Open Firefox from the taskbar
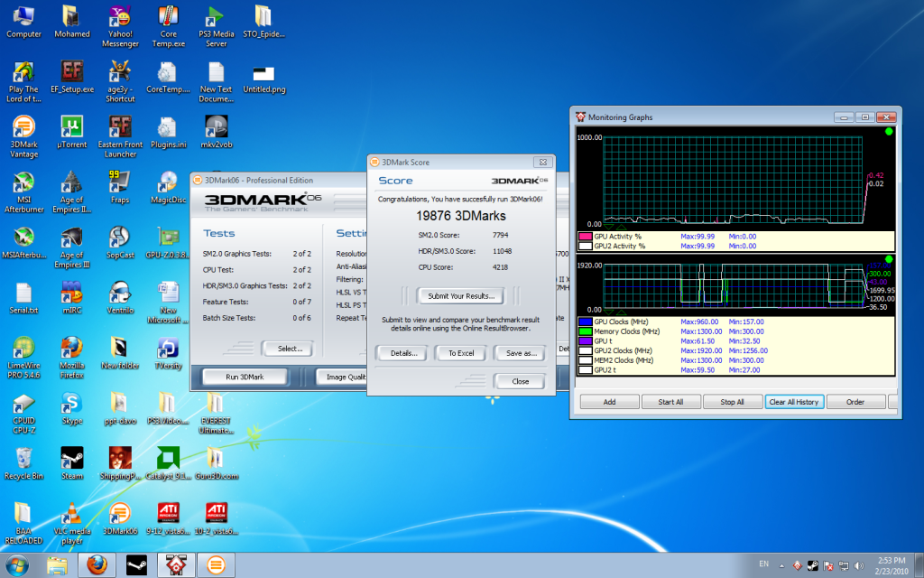The height and width of the screenshot is (578, 924). (x=97, y=564)
